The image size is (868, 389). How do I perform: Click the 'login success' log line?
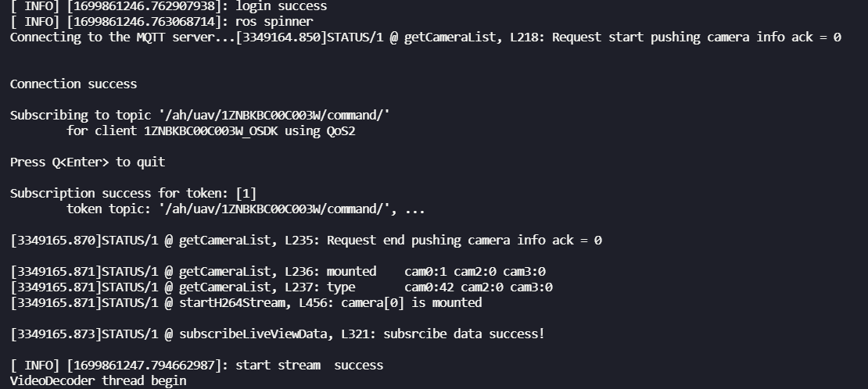coord(282,6)
